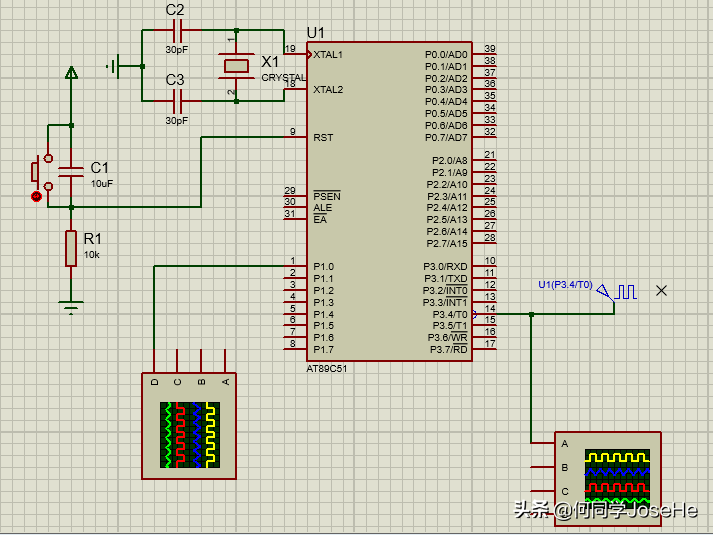
Task: Open the oscilloscope connected to P3.4/T0
Action: pos(608,479)
